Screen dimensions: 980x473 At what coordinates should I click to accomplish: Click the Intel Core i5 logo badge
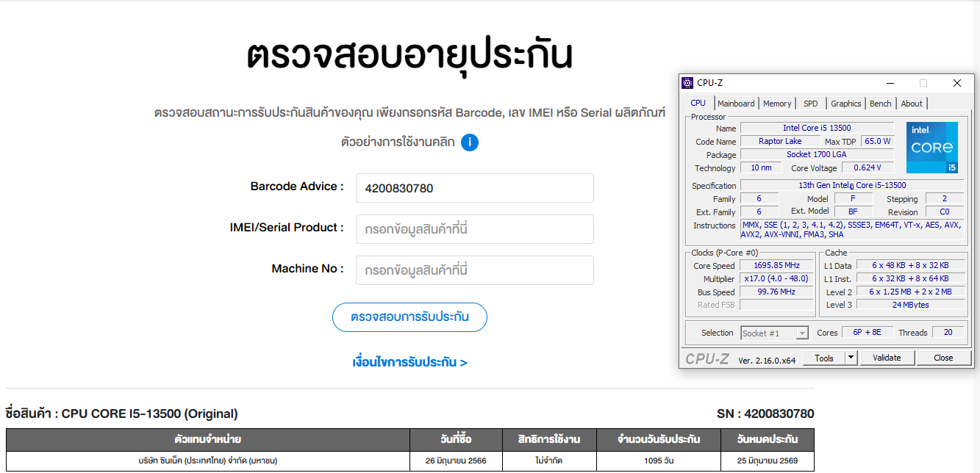click(931, 148)
